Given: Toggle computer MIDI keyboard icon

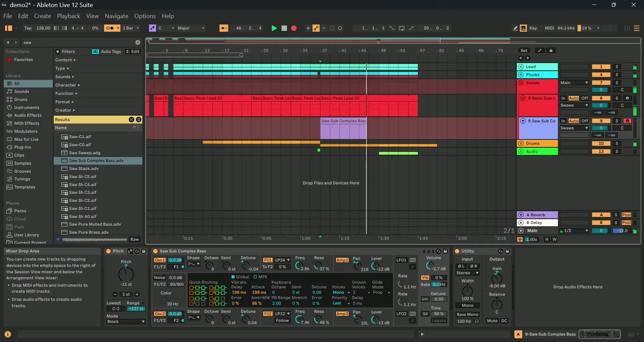Looking at the screenshot, I should (523, 28).
